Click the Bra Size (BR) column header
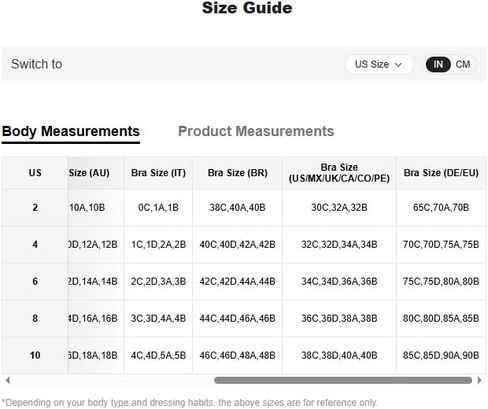Viewport: 488px width, 409px height. click(238, 173)
